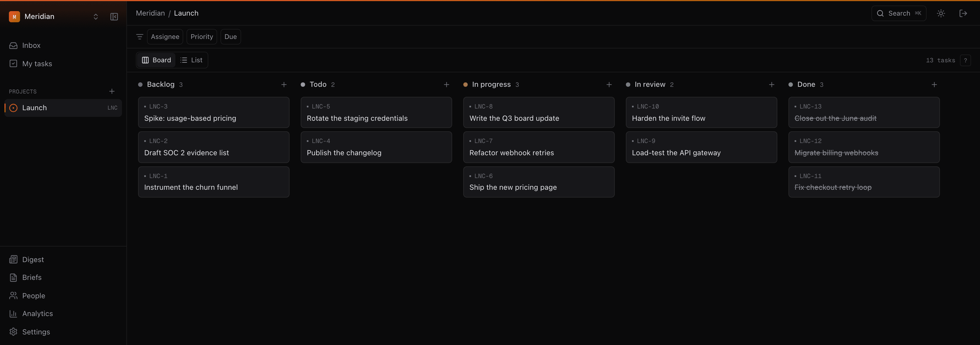
Task: Open card Load-test the API gateway
Action: tap(702, 147)
